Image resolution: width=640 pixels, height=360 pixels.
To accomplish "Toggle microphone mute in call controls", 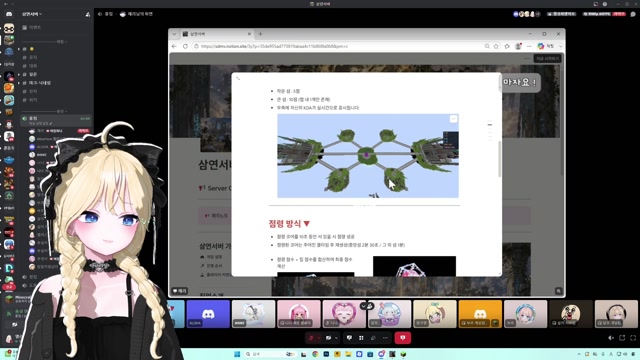I will click(311, 338).
